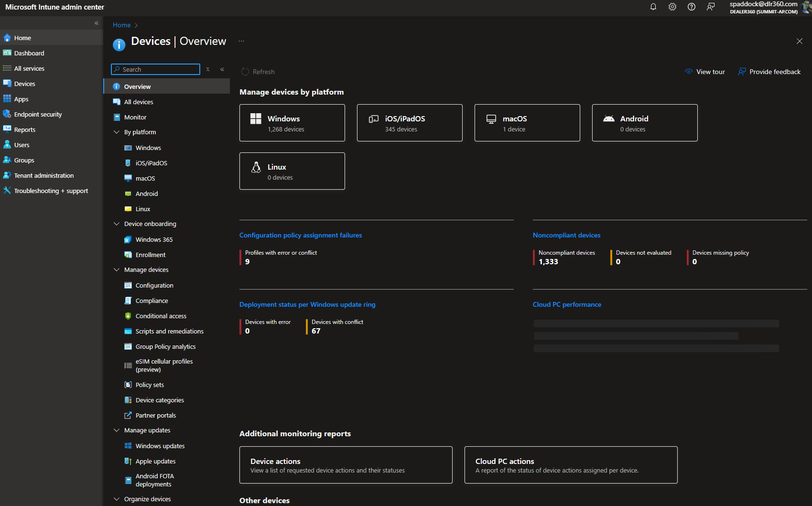Click the macOS monitor card icon
The height and width of the screenshot is (506, 812).
pyautogui.click(x=491, y=119)
